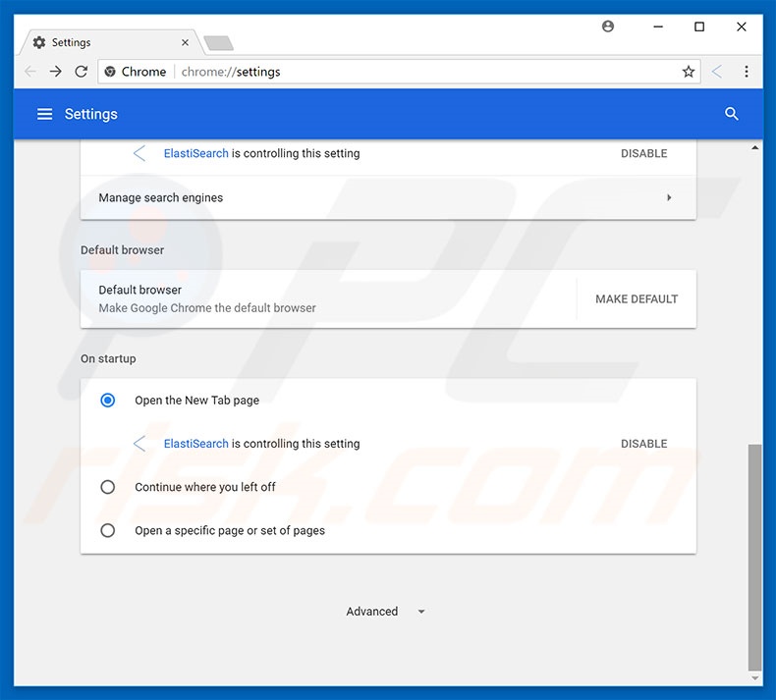Screen dimensions: 776x700
Task: Click the Settings browser tab
Action: click(108, 42)
